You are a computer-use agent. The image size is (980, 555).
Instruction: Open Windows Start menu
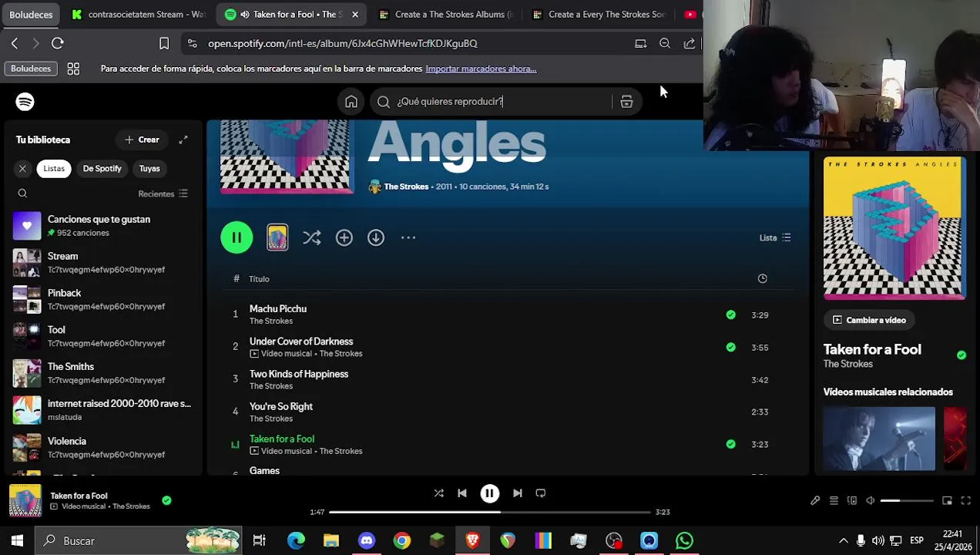[x=17, y=541]
